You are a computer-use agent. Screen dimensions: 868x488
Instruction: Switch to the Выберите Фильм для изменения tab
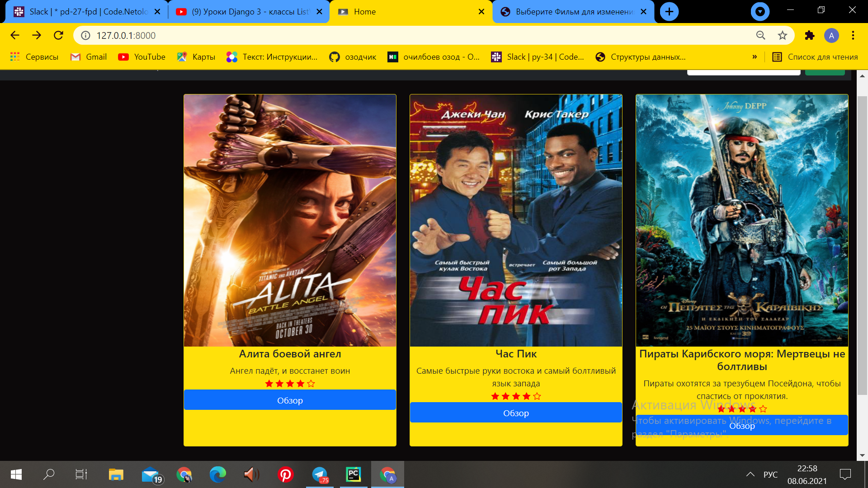(x=573, y=12)
